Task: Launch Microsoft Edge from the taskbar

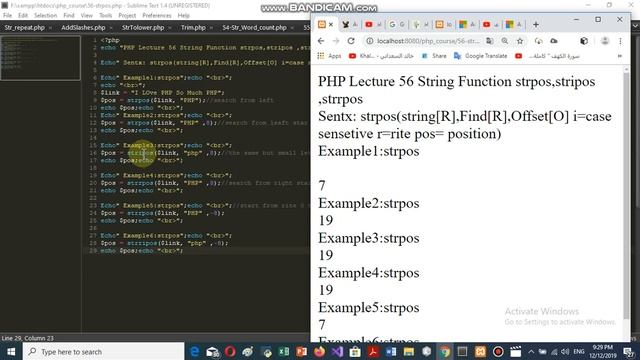Action: click(x=195, y=351)
